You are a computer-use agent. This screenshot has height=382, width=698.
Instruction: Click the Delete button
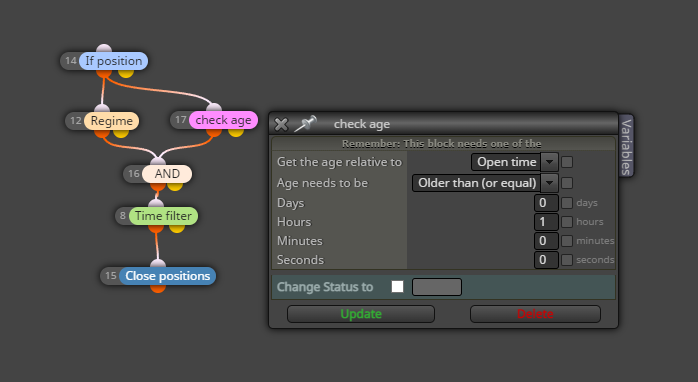[x=535, y=314]
